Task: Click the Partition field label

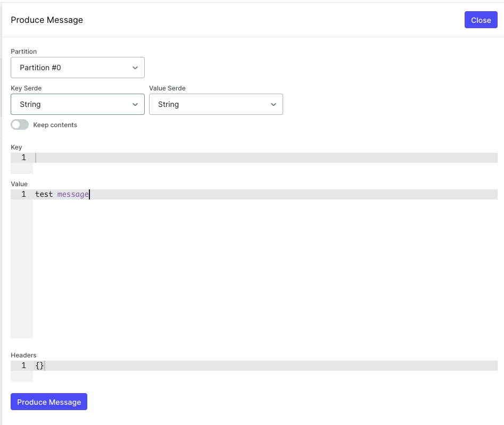Action: click(x=24, y=52)
